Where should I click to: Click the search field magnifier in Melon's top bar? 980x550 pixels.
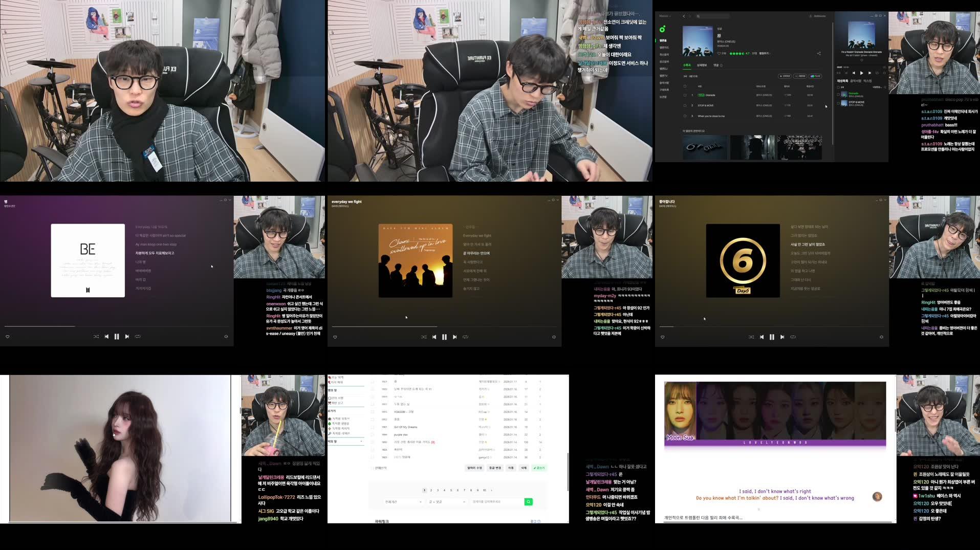698,17
